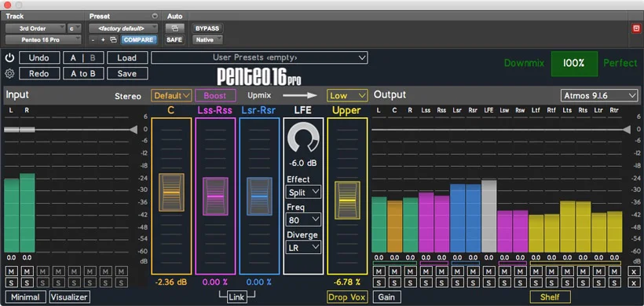Switch the A | B comparison button
Screen dimensions: 644x306
coord(83,57)
